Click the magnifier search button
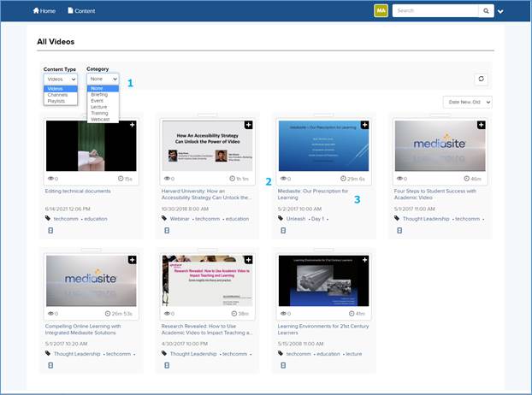Screen dimensions: 532x395 point(486,11)
